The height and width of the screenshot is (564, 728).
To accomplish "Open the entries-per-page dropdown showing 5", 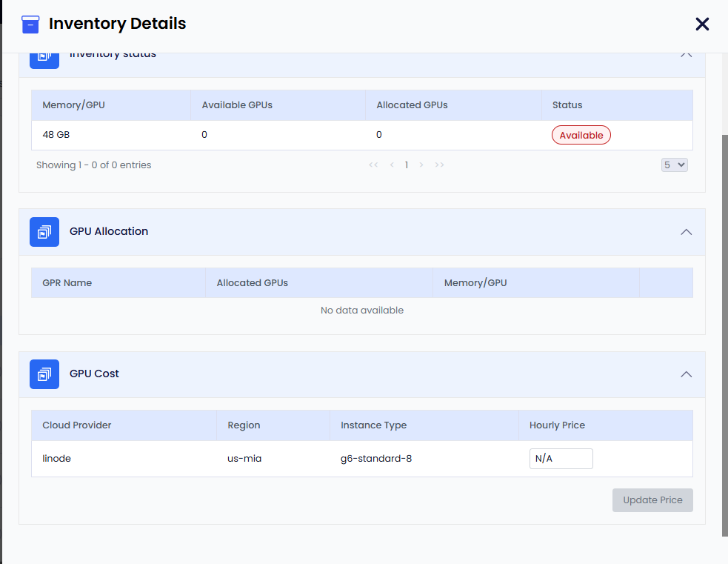I will 674,165.
